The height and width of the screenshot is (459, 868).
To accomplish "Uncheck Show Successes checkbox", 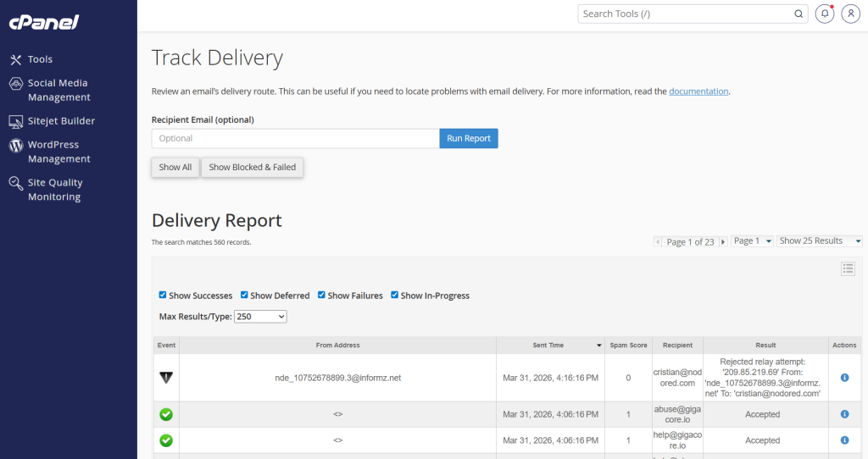I will pyautogui.click(x=163, y=296).
